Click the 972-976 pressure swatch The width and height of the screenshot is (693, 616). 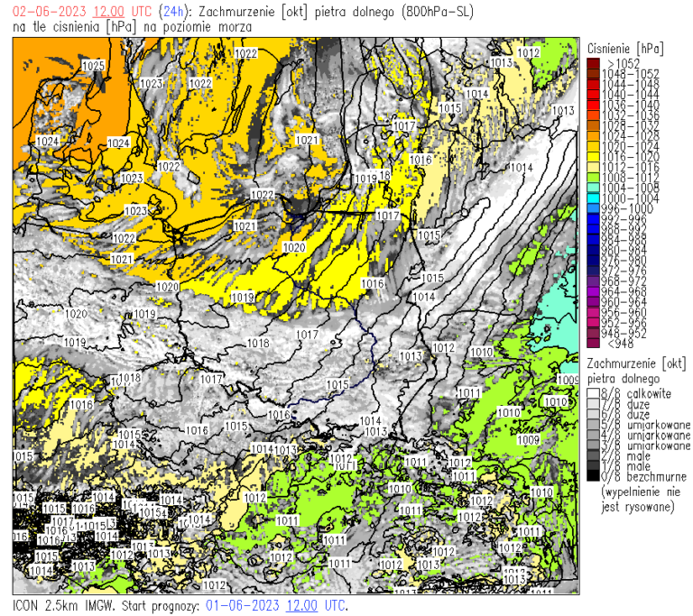pyautogui.click(x=593, y=271)
